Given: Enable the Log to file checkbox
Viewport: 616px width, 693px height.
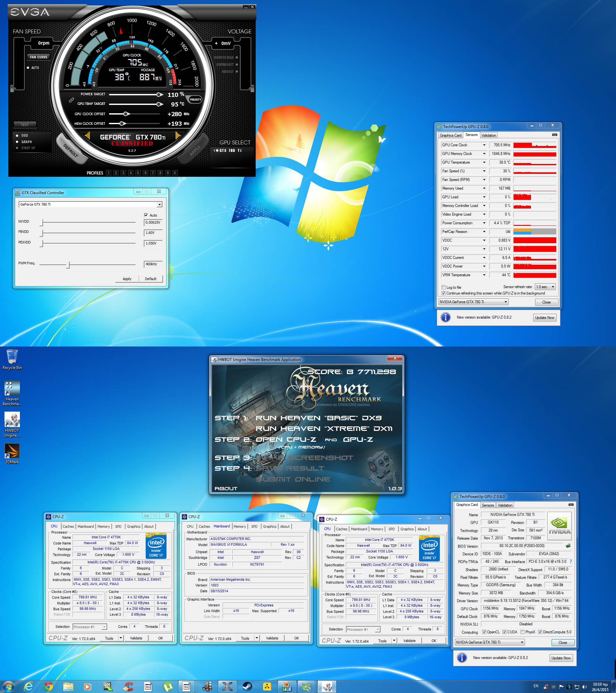Looking at the screenshot, I should point(443,287).
